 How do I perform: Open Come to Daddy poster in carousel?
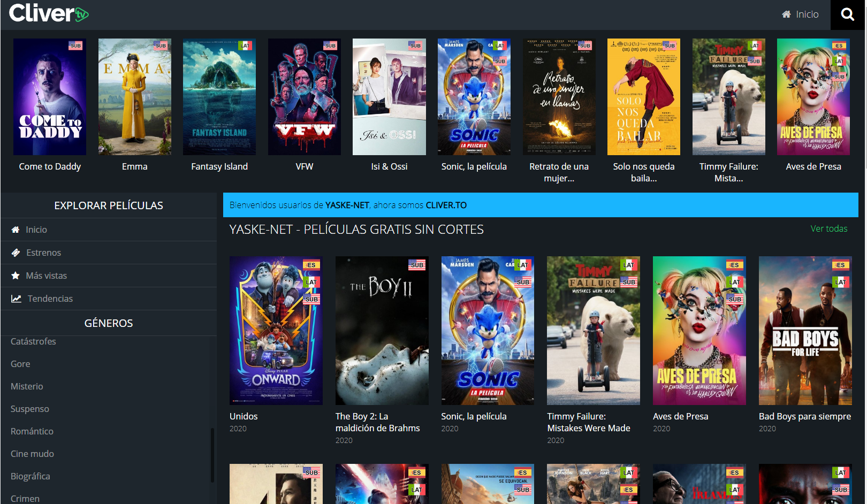50,97
